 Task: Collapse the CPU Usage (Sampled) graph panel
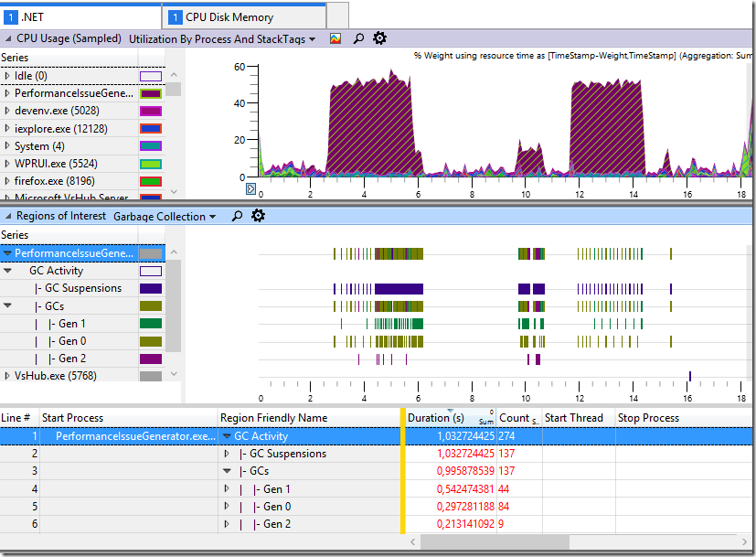coord(8,38)
